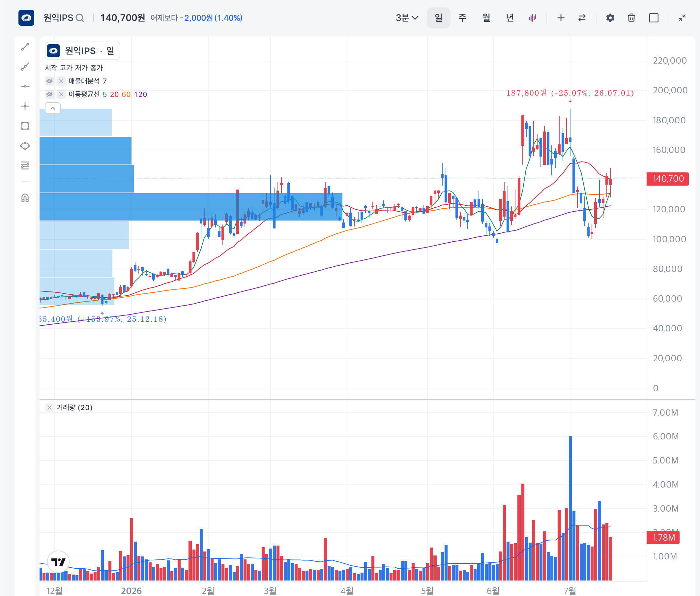Click the 220,000 price axis label

tap(670, 61)
